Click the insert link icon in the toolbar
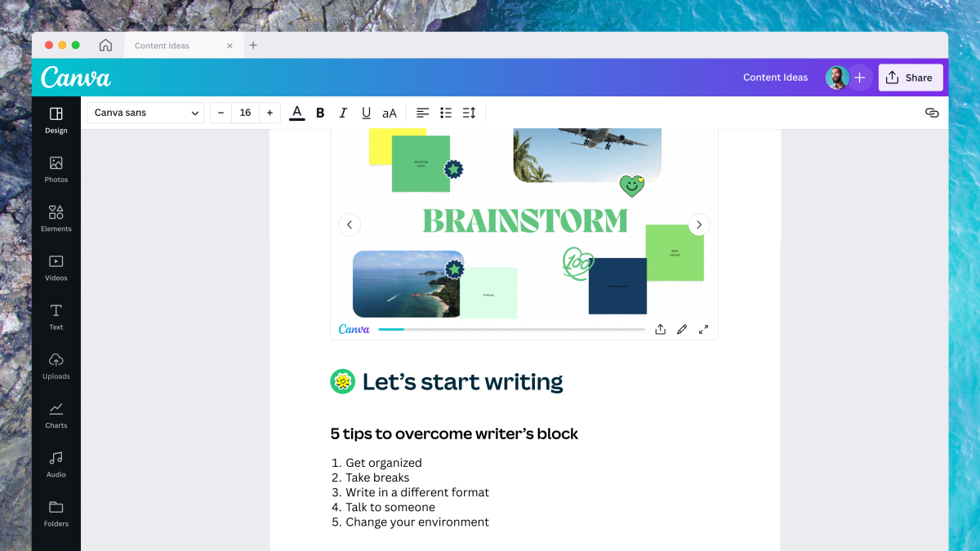Screen dimensions: 980x551 (x=932, y=113)
